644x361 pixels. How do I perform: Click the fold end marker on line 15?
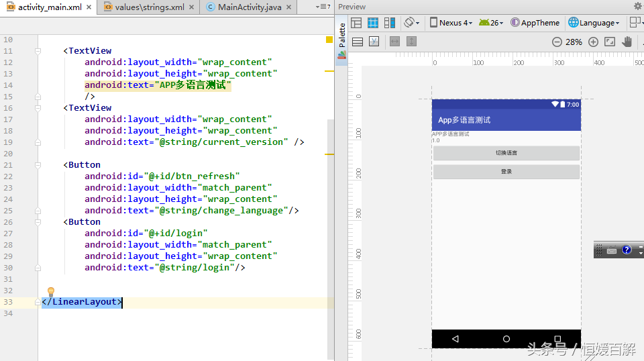coord(38,97)
